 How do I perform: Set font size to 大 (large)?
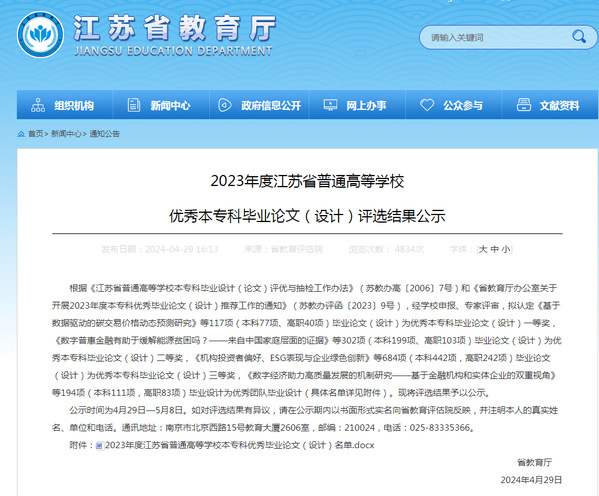point(483,249)
